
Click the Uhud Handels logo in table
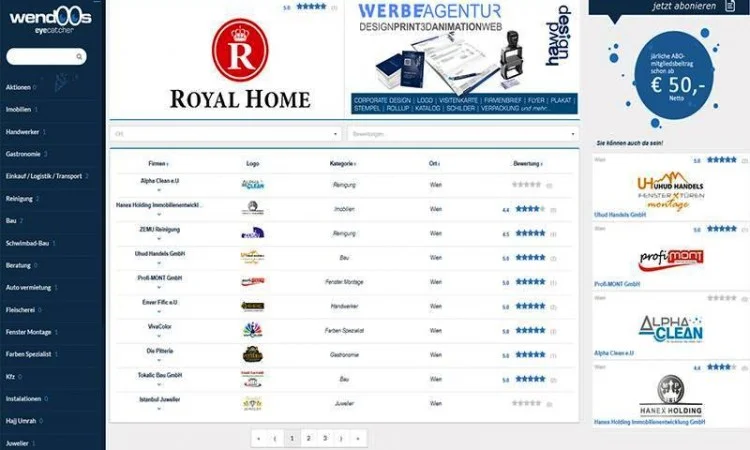pos(253,257)
